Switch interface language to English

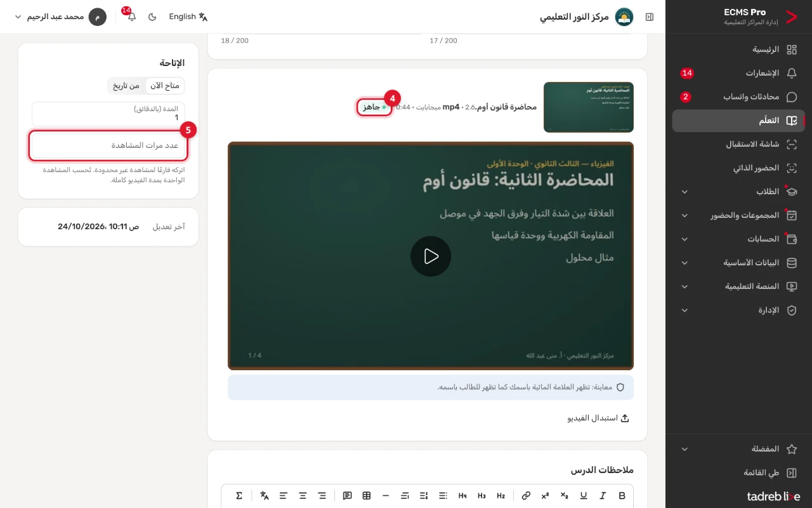click(188, 17)
